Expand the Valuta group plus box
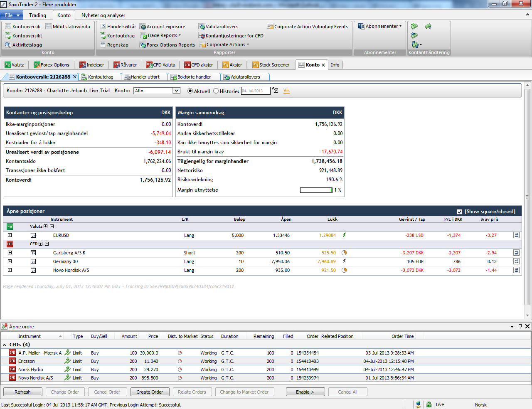Screen dimensions: 532x409 coord(45,227)
